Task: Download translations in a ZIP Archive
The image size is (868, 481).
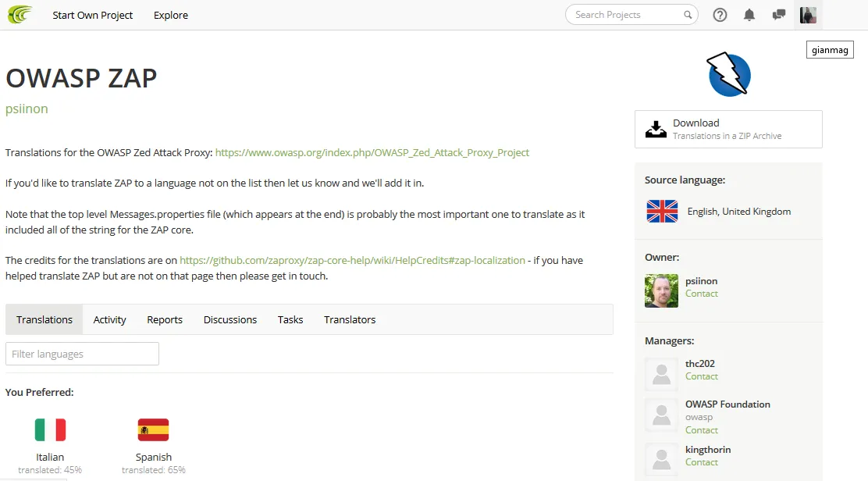Action: [728, 129]
